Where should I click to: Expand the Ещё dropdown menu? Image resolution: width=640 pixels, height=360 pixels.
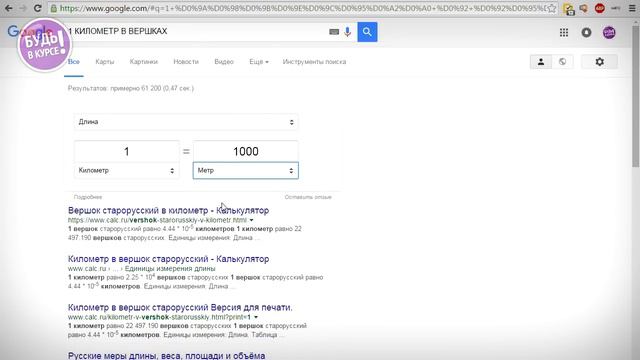pyautogui.click(x=259, y=62)
